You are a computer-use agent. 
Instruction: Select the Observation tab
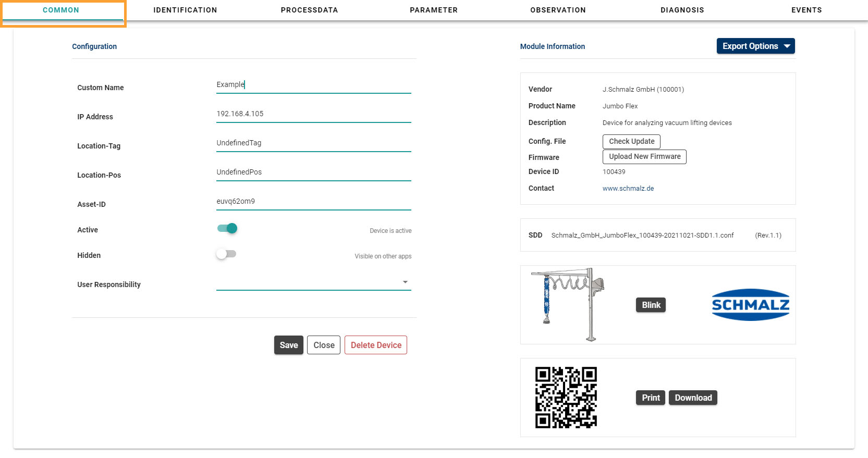[558, 10]
